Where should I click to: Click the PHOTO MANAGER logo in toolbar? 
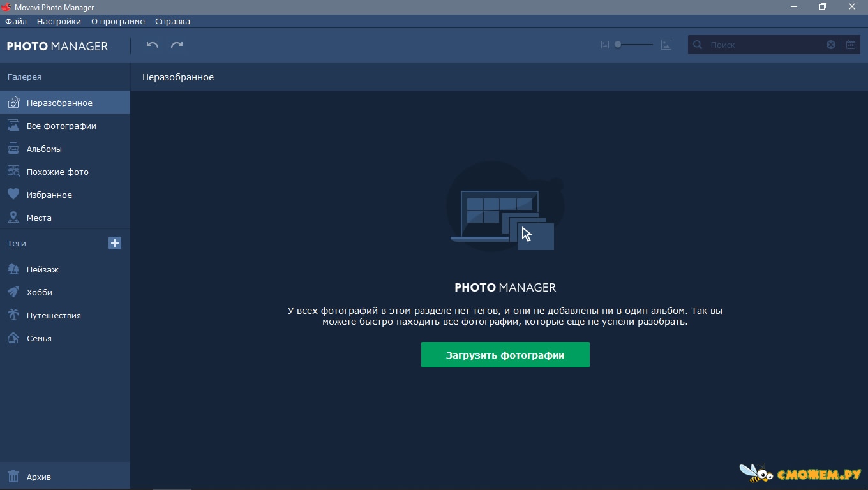click(57, 46)
